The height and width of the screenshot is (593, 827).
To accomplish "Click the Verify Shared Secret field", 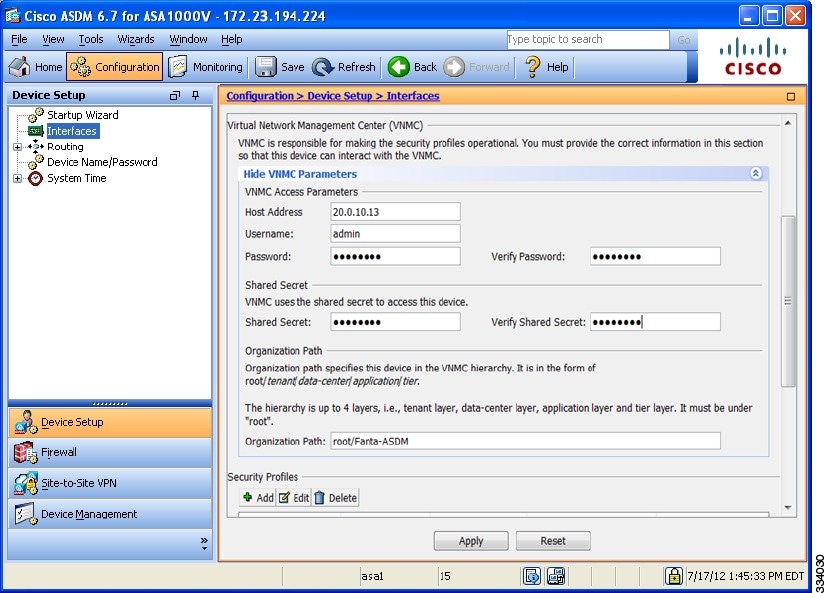I will [x=655, y=322].
